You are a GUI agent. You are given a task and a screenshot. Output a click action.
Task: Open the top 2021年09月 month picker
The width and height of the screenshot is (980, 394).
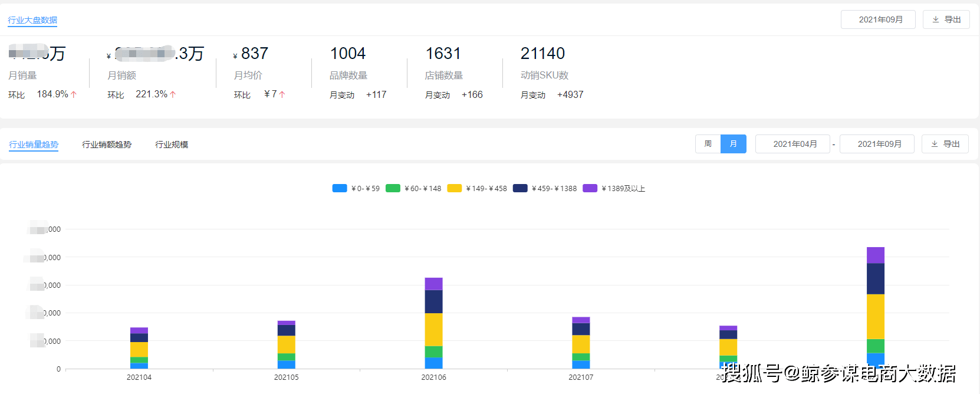(878, 19)
